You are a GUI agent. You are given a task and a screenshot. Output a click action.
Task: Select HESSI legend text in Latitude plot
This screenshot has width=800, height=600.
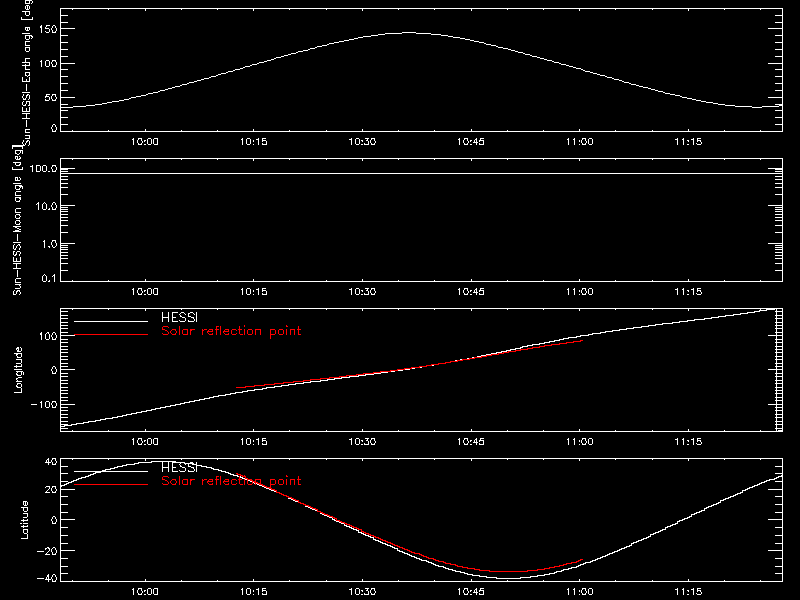(179, 467)
